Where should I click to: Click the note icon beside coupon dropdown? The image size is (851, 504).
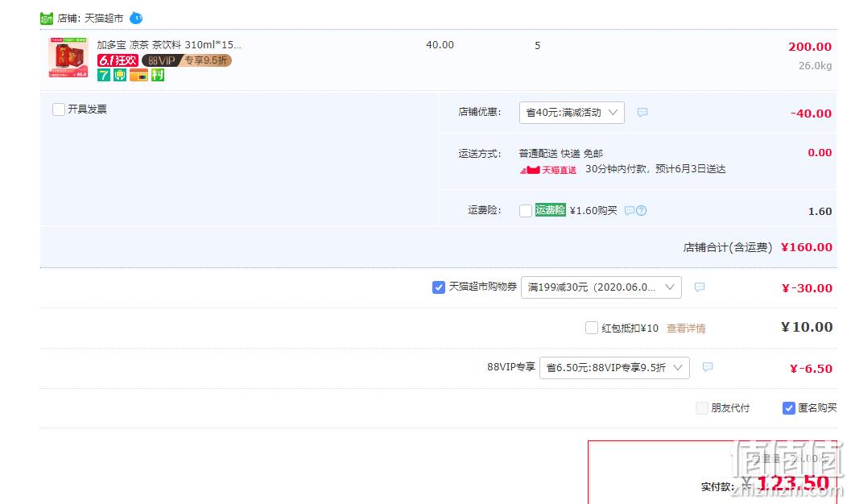coord(700,287)
